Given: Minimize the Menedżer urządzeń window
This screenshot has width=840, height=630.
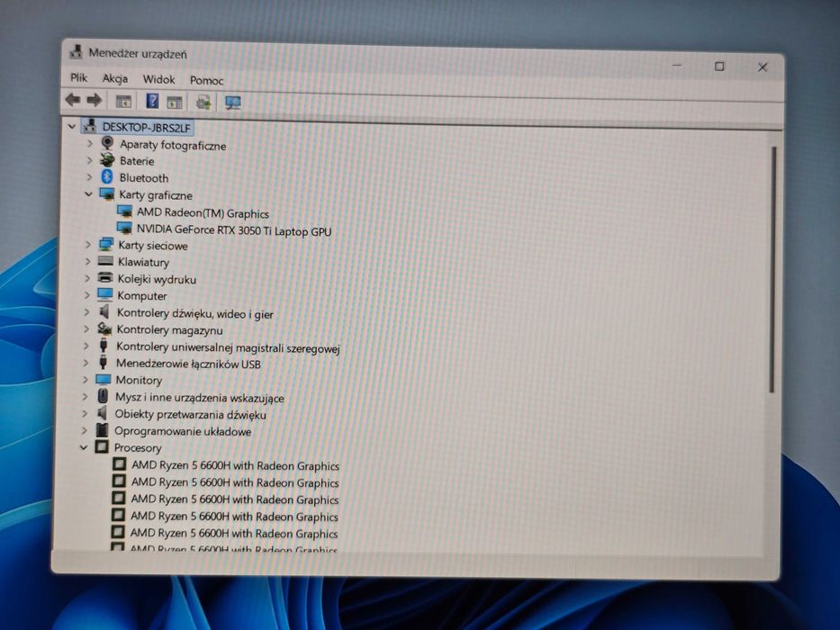Looking at the screenshot, I should 677,66.
